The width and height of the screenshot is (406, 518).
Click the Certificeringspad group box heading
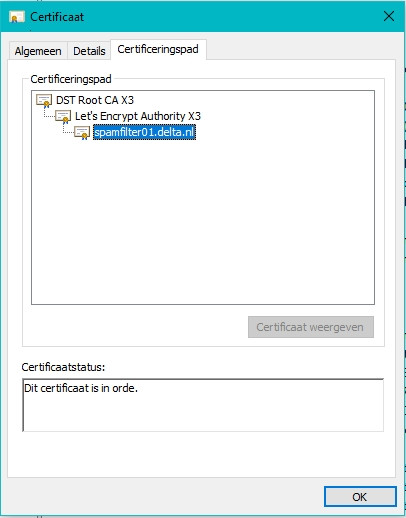[71, 79]
